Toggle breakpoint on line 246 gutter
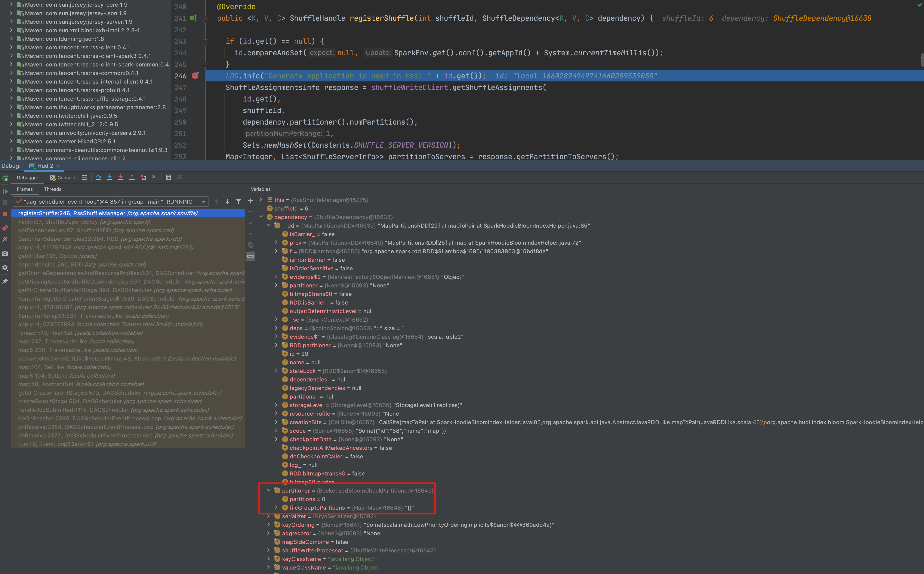 (x=195, y=76)
